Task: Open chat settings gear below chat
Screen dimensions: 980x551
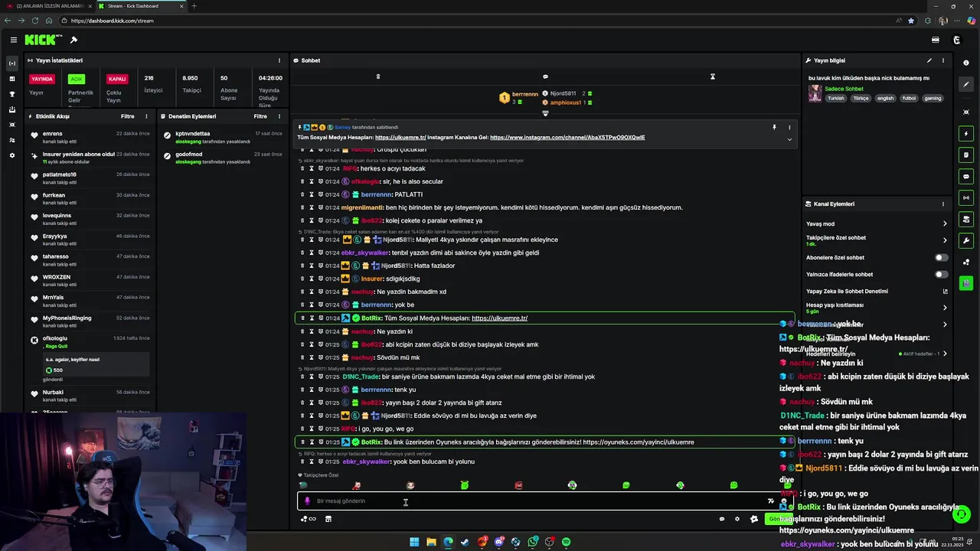Action: 737,519
